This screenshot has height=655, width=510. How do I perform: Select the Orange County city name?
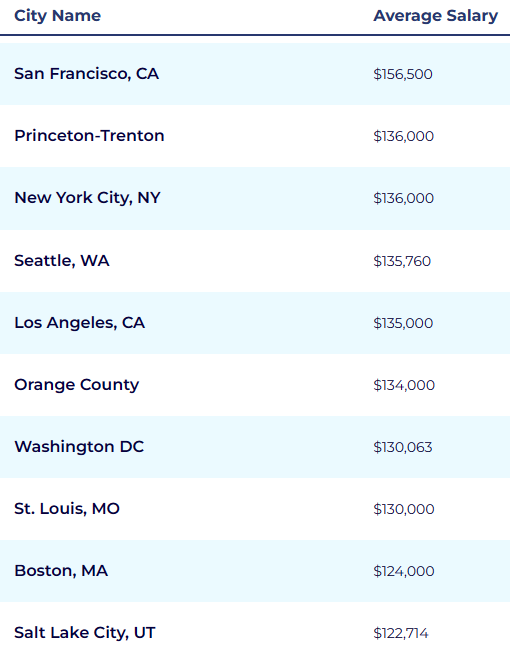coord(76,385)
